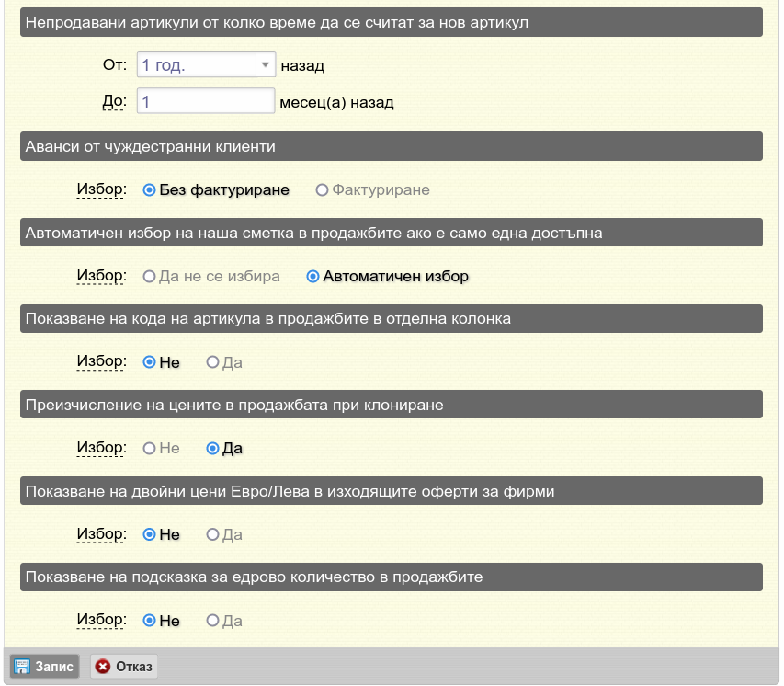Open the От period dropdown
784x686 pixels.
pyautogui.click(x=206, y=65)
